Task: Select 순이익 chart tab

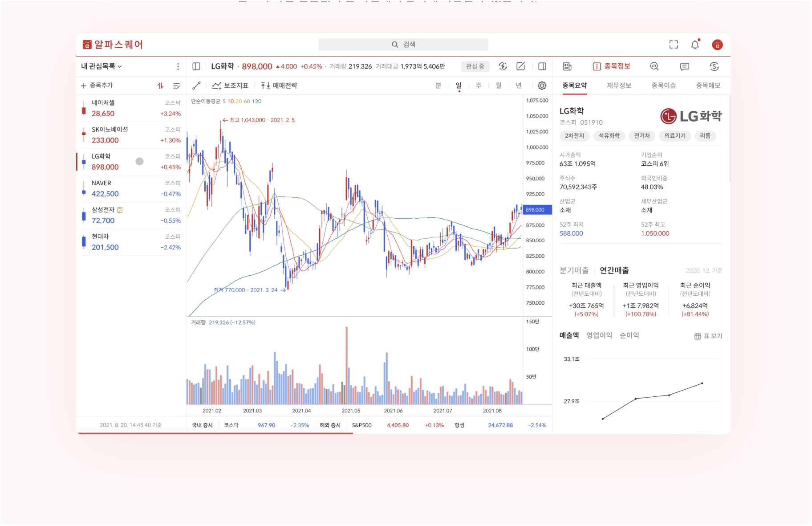Action: tap(629, 335)
